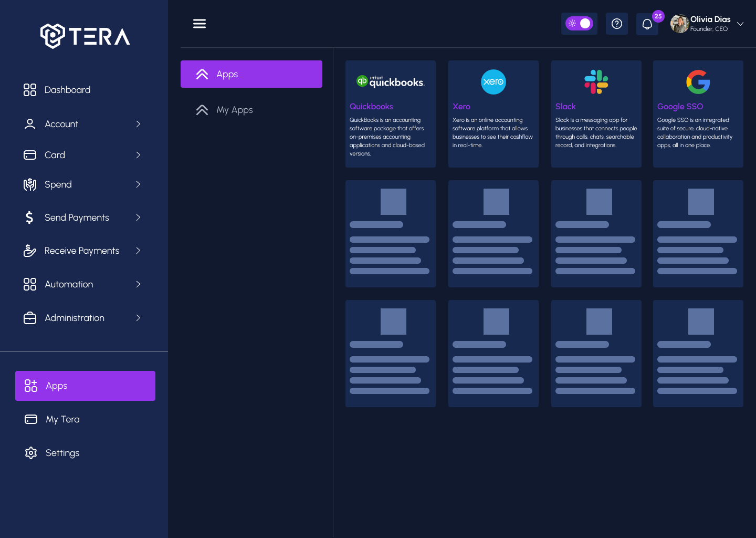This screenshot has height=538, width=756.
Task: Click the Xero description text
Action: (x=492, y=132)
